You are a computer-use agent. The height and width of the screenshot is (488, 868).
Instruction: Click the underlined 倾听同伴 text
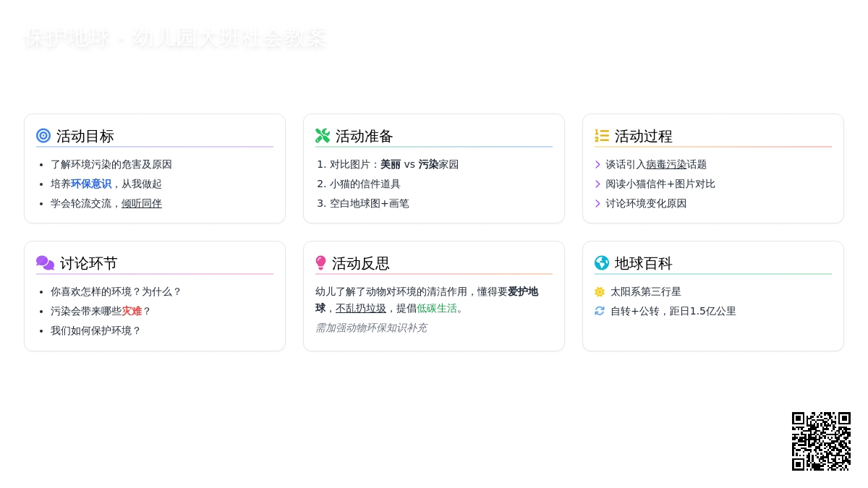click(142, 204)
